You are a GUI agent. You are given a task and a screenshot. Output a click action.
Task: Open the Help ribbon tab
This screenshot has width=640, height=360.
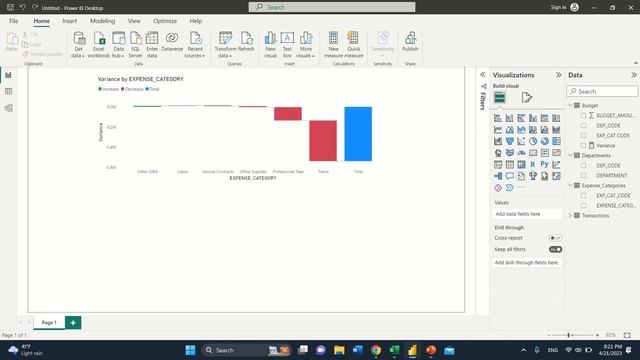(x=196, y=21)
